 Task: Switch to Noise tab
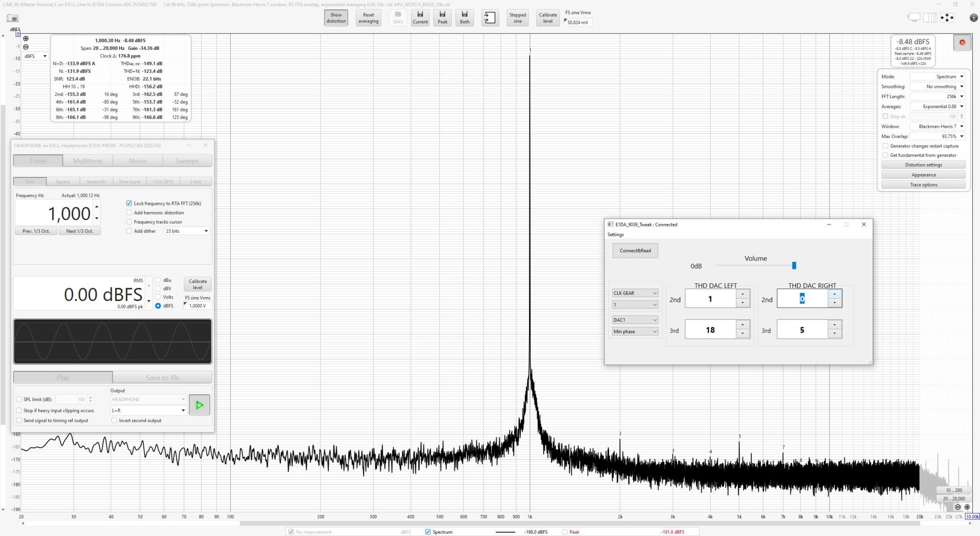[x=137, y=161]
